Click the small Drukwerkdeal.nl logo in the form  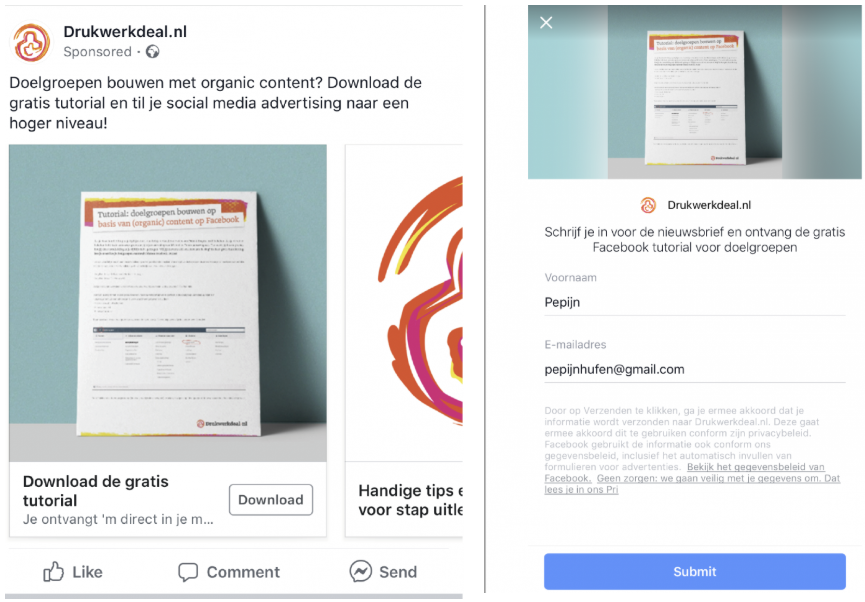pos(648,205)
